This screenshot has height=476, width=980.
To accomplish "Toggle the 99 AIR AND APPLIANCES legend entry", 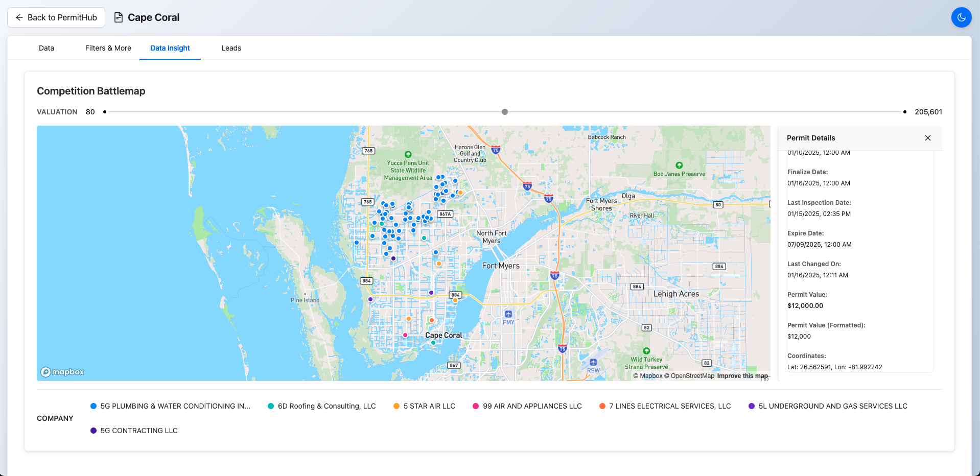I will pos(527,406).
